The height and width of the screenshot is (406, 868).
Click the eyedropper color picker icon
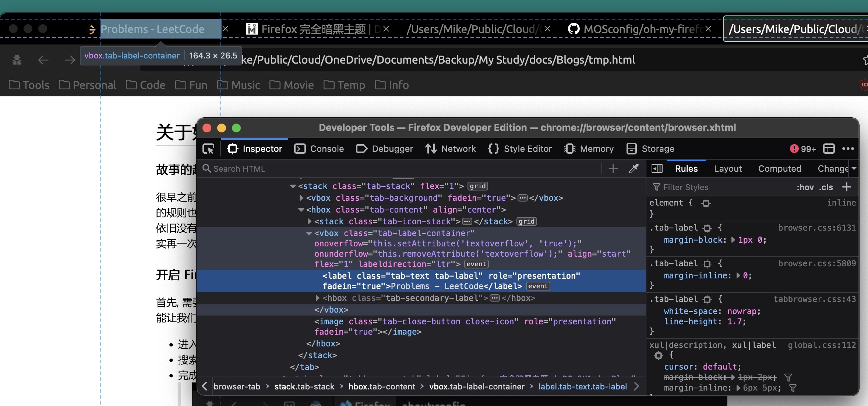point(634,169)
